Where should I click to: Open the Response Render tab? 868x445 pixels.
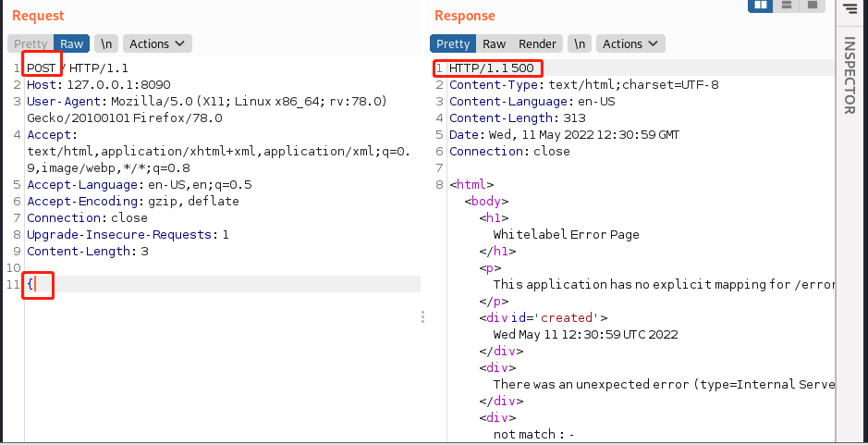(537, 43)
